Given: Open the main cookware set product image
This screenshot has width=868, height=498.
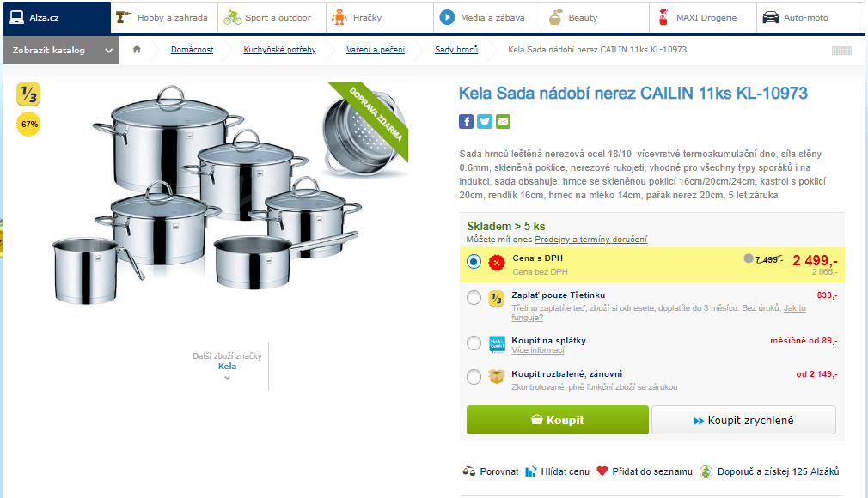Looking at the screenshot, I should 207,194.
